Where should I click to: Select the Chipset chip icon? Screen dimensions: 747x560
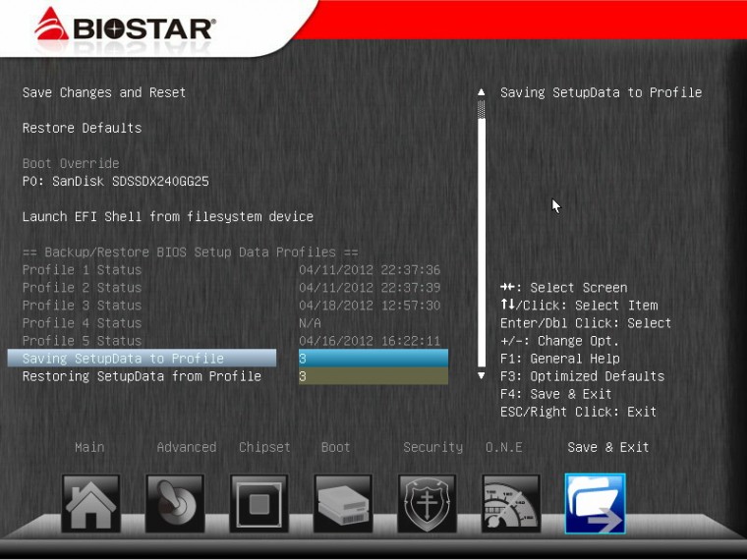pyautogui.click(x=259, y=503)
